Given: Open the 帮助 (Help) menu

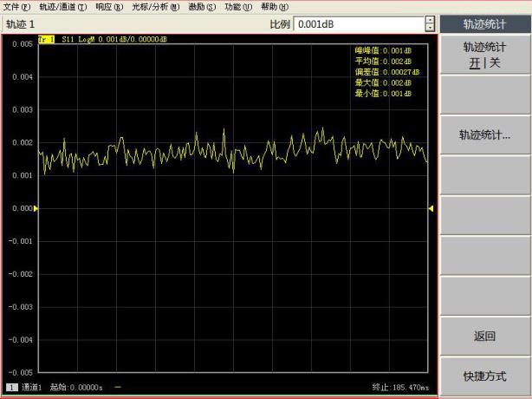Looking at the screenshot, I should [x=275, y=7].
